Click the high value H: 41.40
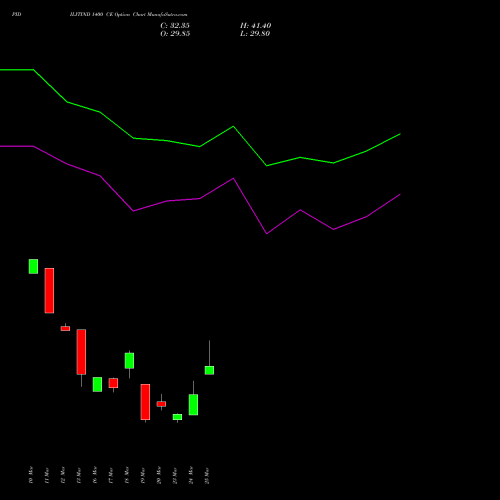 click(x=255, y=26)
